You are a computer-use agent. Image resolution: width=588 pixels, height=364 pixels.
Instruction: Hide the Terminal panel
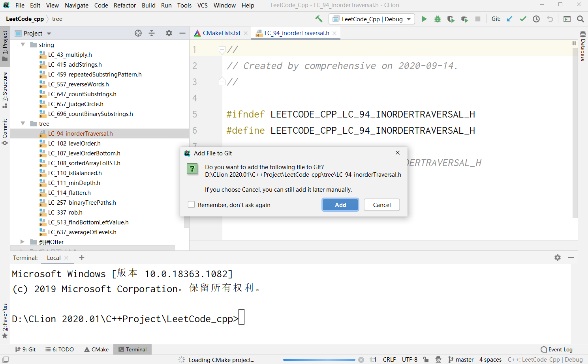pos(571,258)
